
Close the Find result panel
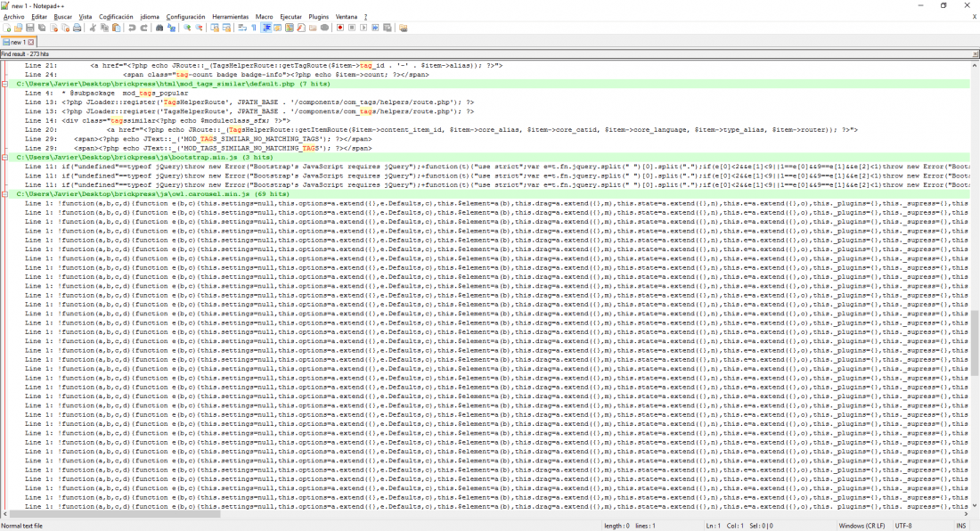[x=975, y=54]
